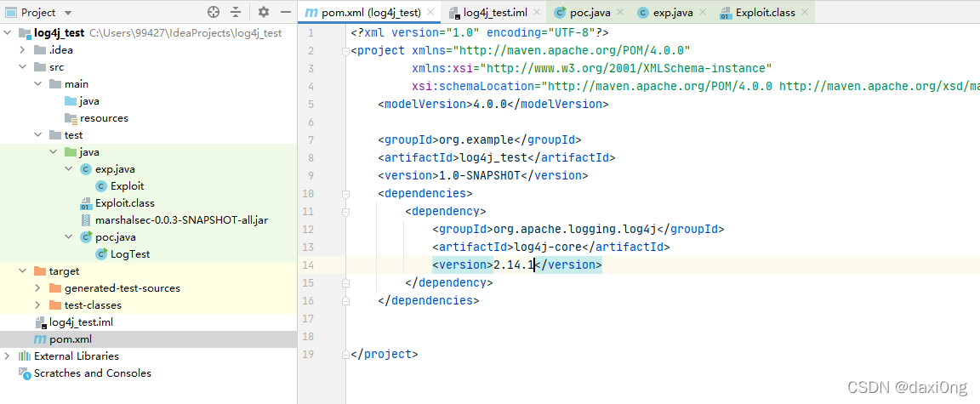Image resolution: width=980 pixels, height=404 pixels.
Task: Collapse the src folder
Action: click(x=22, y=67)
